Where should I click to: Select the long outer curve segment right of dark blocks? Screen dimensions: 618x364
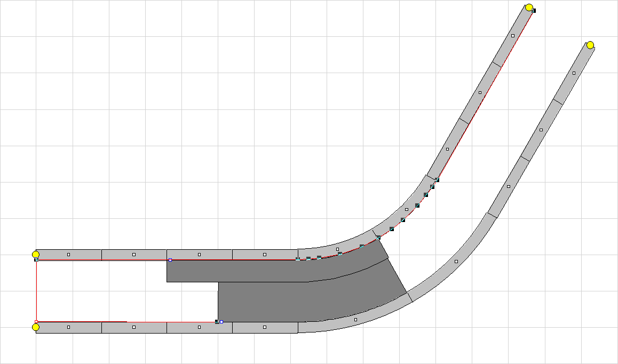[x=456, y=261]
